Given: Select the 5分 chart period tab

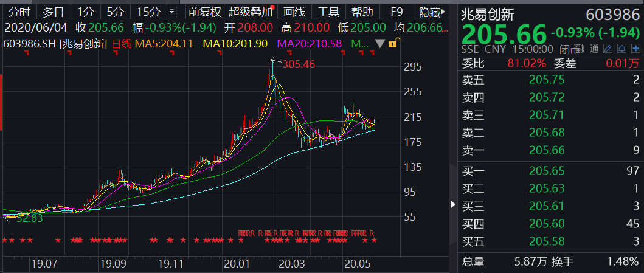Looking at the screenshot, I should [114, 12].
